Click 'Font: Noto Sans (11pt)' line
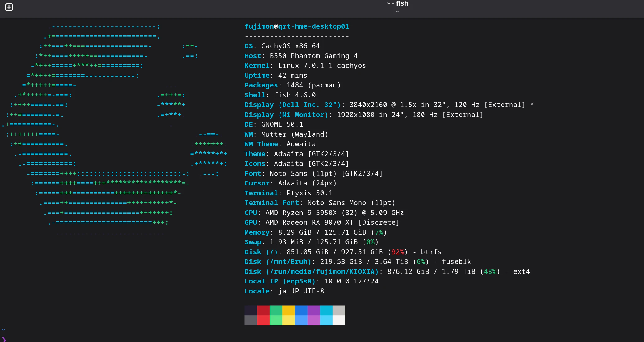The height and width of the screenshot is (342, 644). pos(313,174)
